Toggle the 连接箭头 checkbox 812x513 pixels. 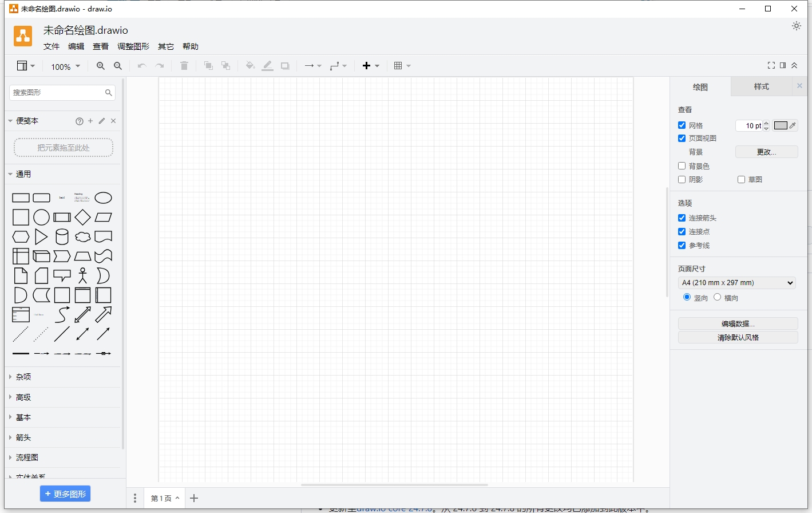[x=682, y=218]
